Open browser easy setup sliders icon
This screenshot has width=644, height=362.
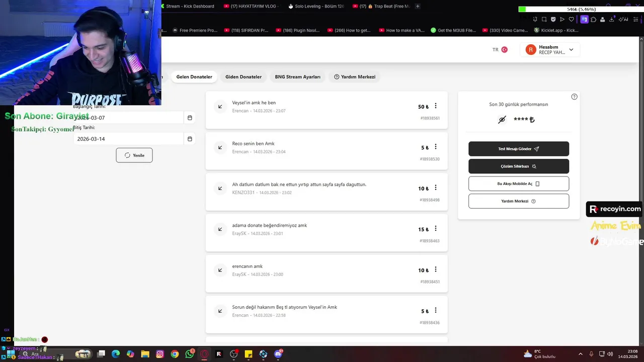click(x=635, y=19)
